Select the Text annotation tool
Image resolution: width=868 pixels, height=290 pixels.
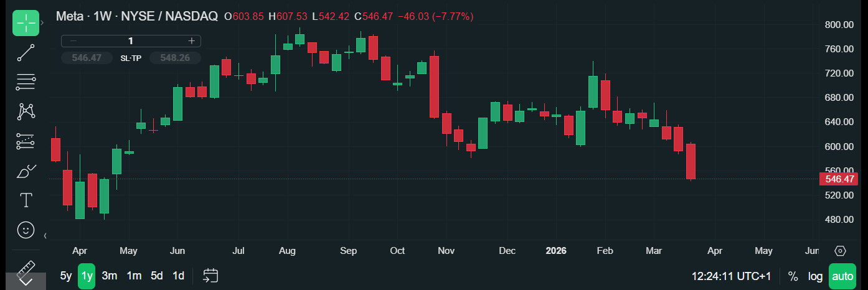coord(26,200)
